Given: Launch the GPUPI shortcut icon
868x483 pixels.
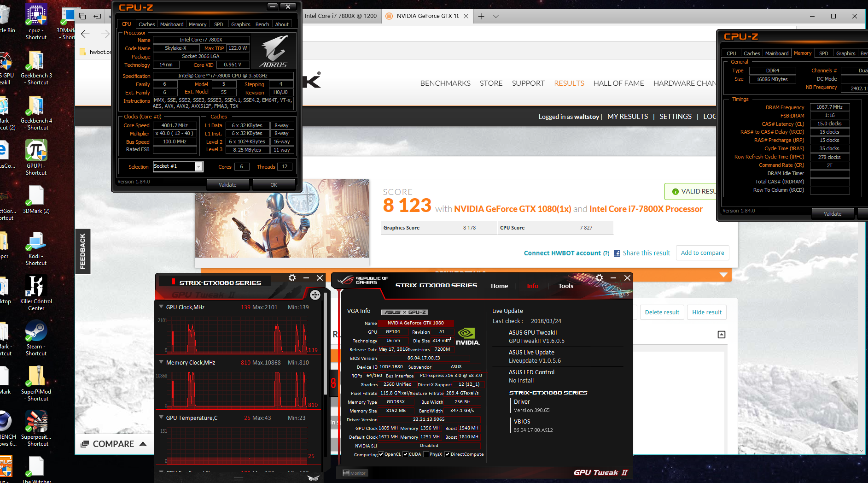Looking at the screenshot, I should pos(36,157).
